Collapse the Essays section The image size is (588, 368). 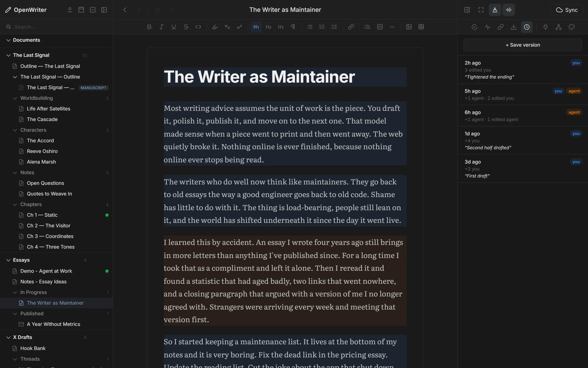pyautogui.click(x=8, y=260)
